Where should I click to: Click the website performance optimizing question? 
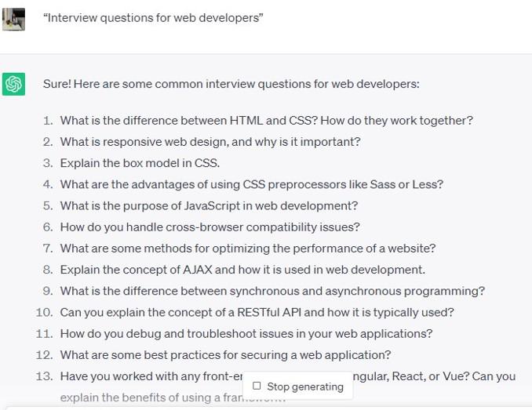247,248
